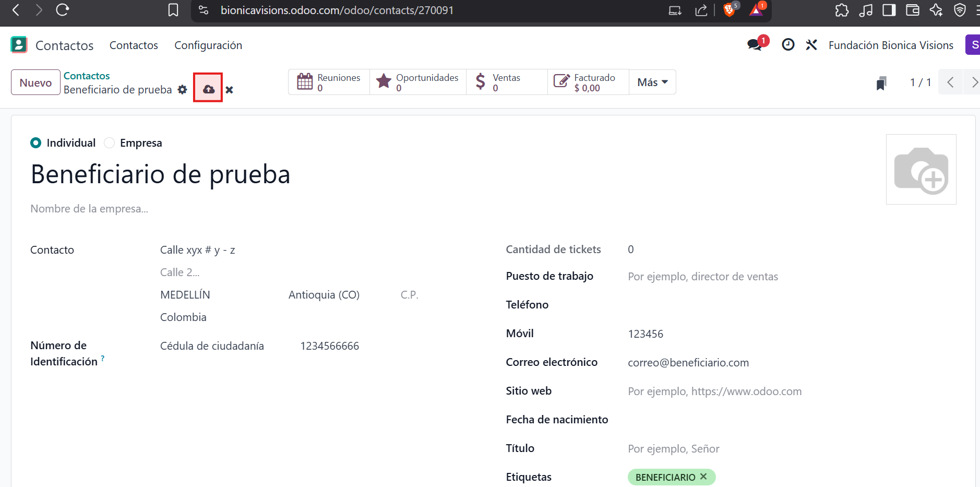Screen dimensions: 980x487
Task: Open the Antioquia (CO) state dropdown
Action: [x=324, y=295]
